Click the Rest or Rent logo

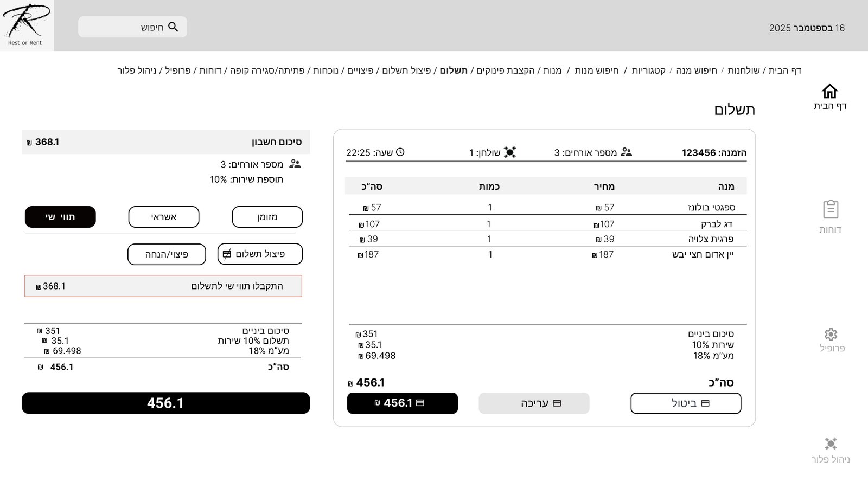(26, 25)
